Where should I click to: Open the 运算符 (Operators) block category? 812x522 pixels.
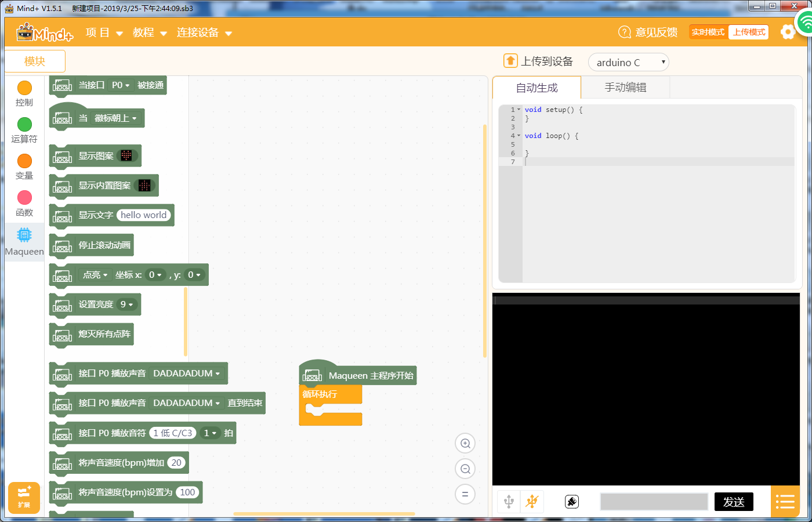[x=24, y=130]
